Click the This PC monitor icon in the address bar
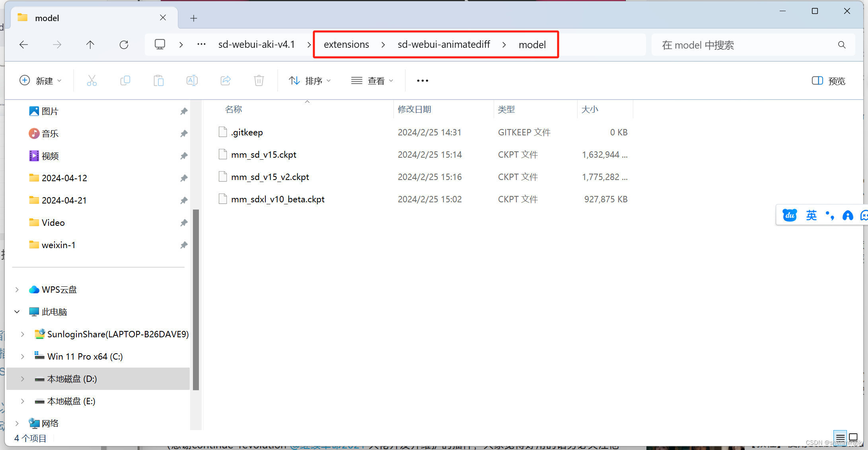The width and height of the screenshot is (868, 450). click(160, 44)
